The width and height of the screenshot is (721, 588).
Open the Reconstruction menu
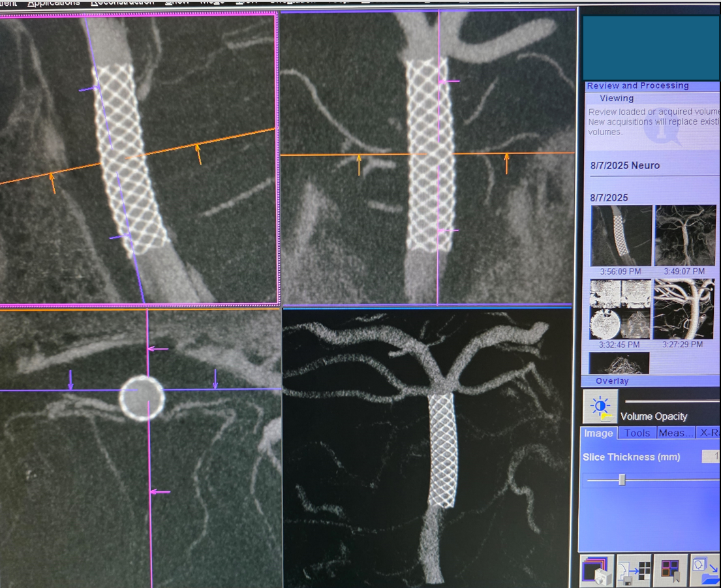(122, 3)
